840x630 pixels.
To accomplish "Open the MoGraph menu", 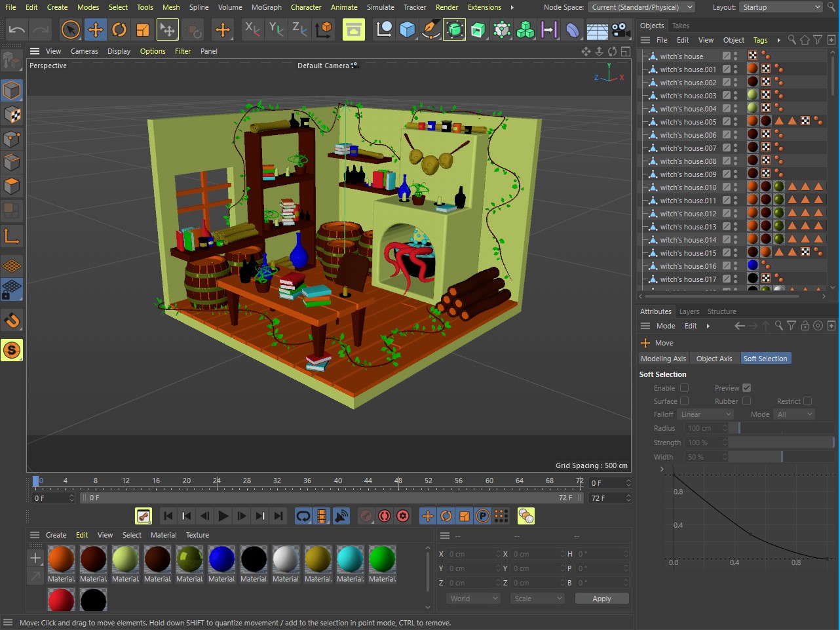I will point(267,7).
